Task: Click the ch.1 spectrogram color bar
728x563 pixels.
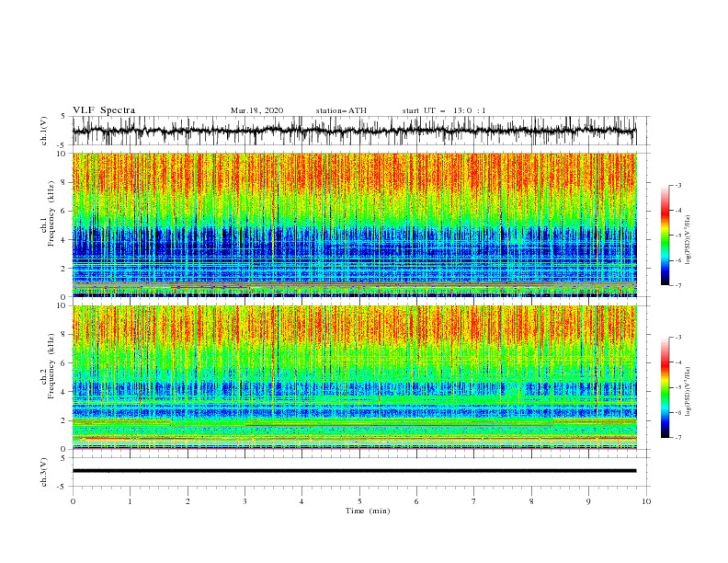Action: click(665, 236)
